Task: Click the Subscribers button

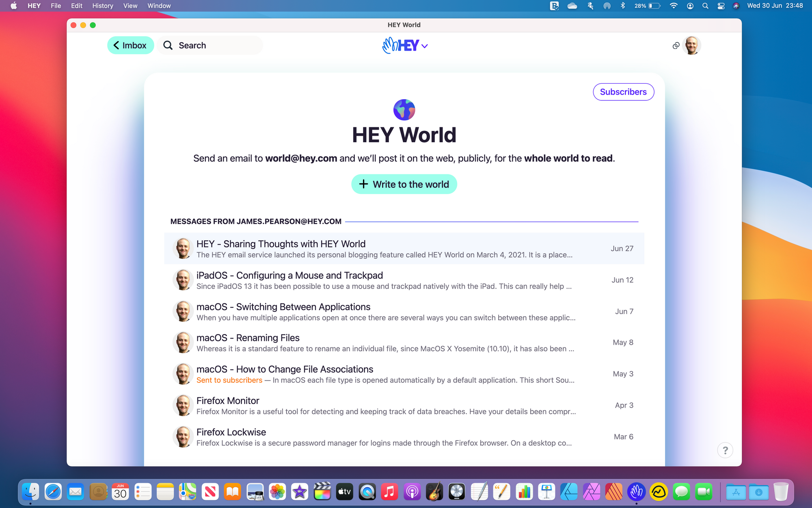Action: click(623, 92)
